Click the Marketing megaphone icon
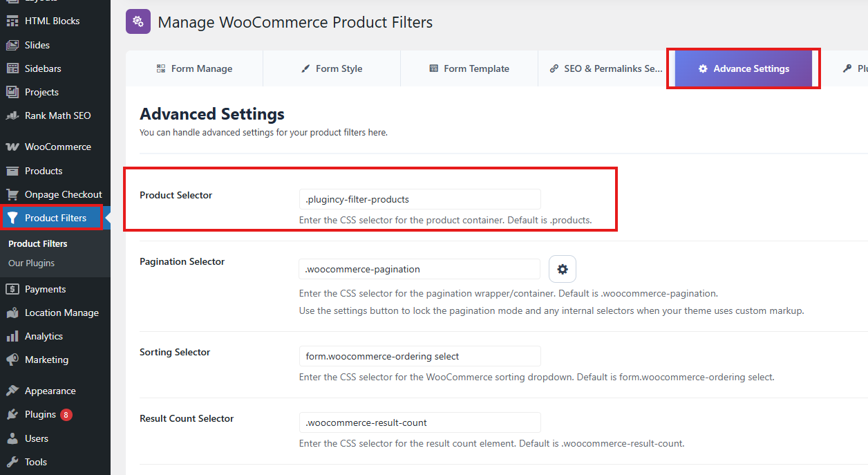Image resolution: width=868 pixels, height=475 pixels. point(12,360)
